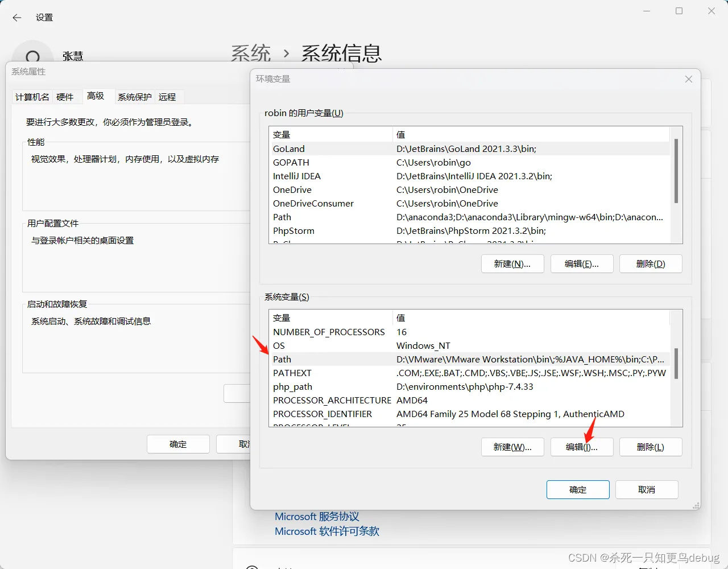This screenshot has height=569, width=728.
Task: Click 值 column header in user variables
Action: (531, 135)
